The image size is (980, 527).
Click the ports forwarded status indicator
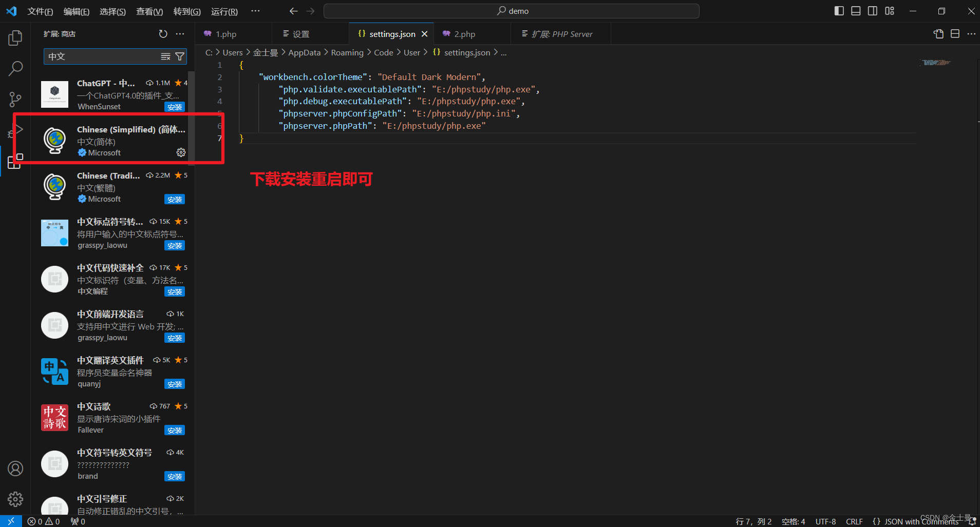[78, 521]
